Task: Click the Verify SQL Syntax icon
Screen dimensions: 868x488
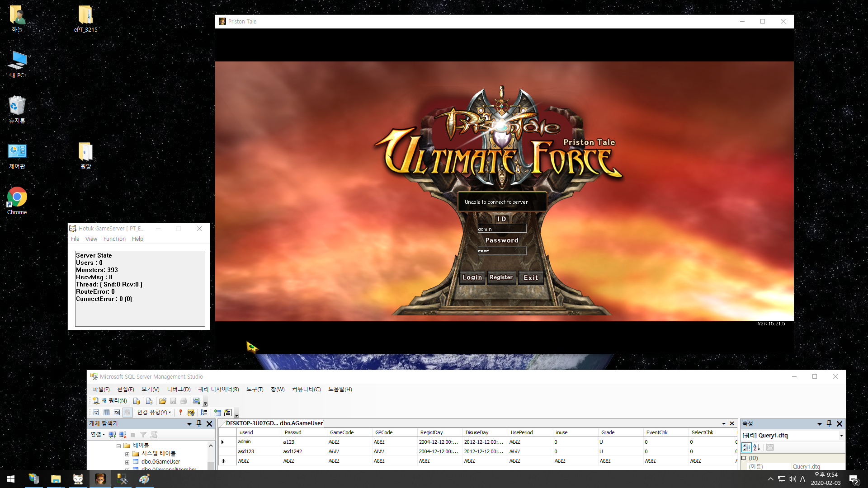Action: (x=191, y=413)
